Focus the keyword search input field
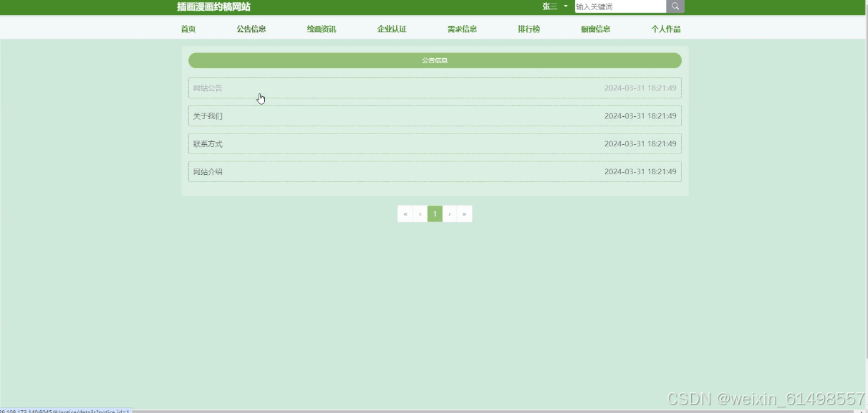Viewport: 868px width, 413px height. (620, 6)
